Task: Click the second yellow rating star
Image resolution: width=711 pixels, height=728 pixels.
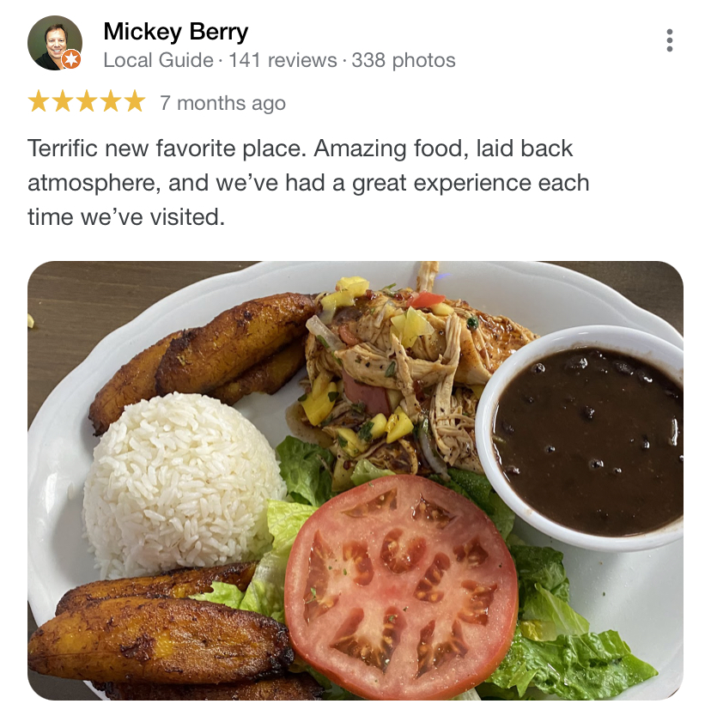Action: click(x=62, y=101)
